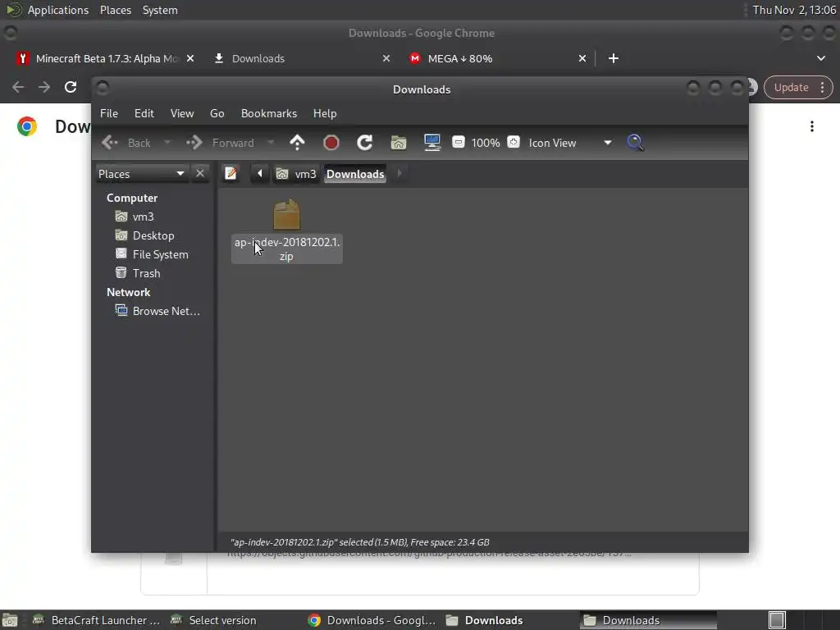Screen dimensions: 840x630
Task: Open the File menu
Action: [x=109, y=113]
